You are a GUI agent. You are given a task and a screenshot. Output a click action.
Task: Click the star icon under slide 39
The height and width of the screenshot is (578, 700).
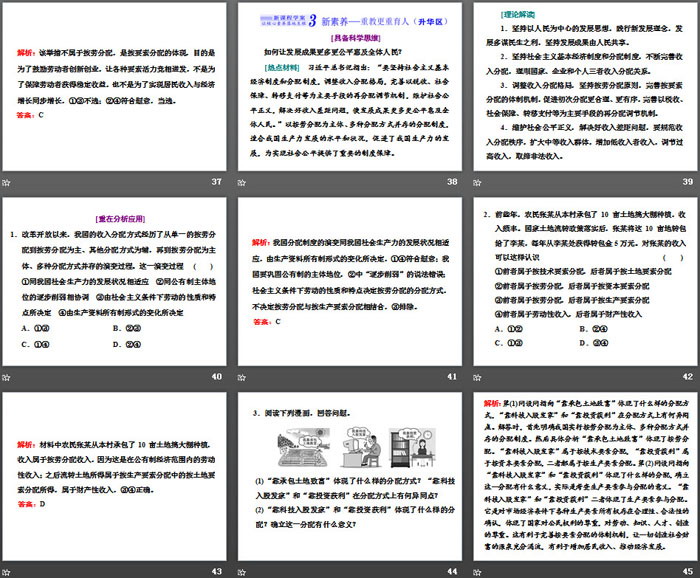(477, 183)
